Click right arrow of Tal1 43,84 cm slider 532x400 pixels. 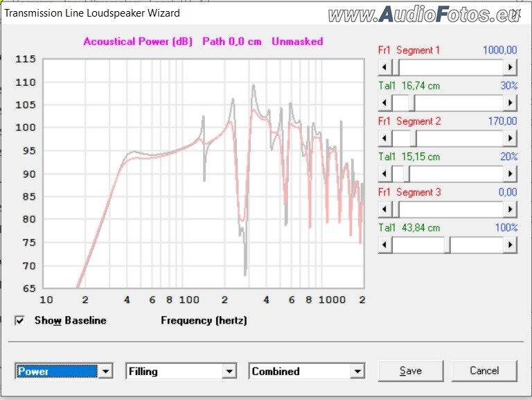(510, 245)
